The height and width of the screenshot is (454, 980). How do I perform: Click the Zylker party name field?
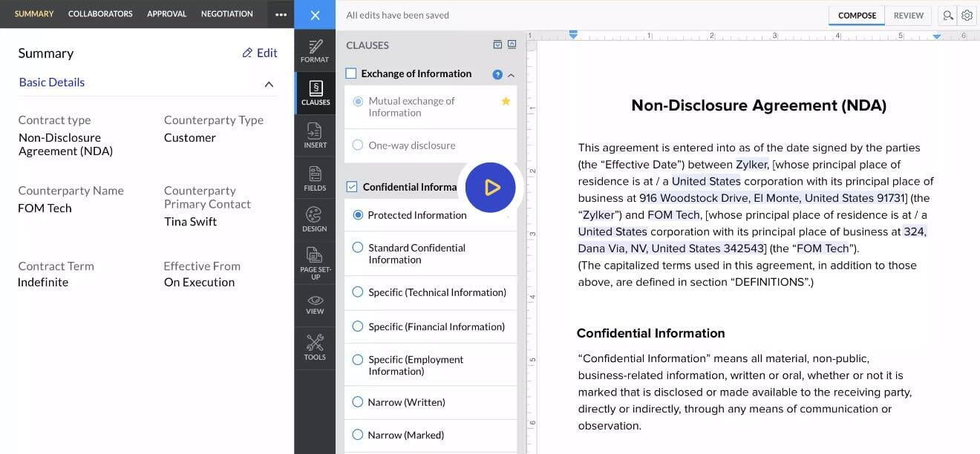752,165
